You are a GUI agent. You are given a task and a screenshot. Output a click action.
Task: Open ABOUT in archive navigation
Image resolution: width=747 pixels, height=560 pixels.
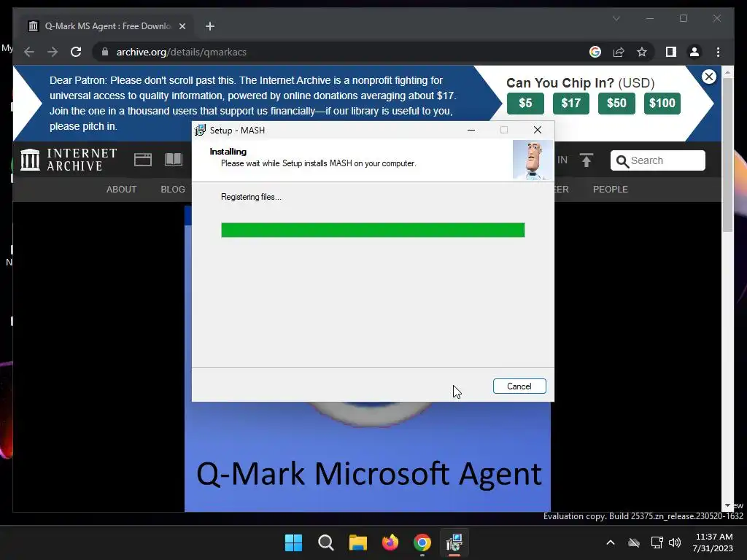click(x=122, y=190)
